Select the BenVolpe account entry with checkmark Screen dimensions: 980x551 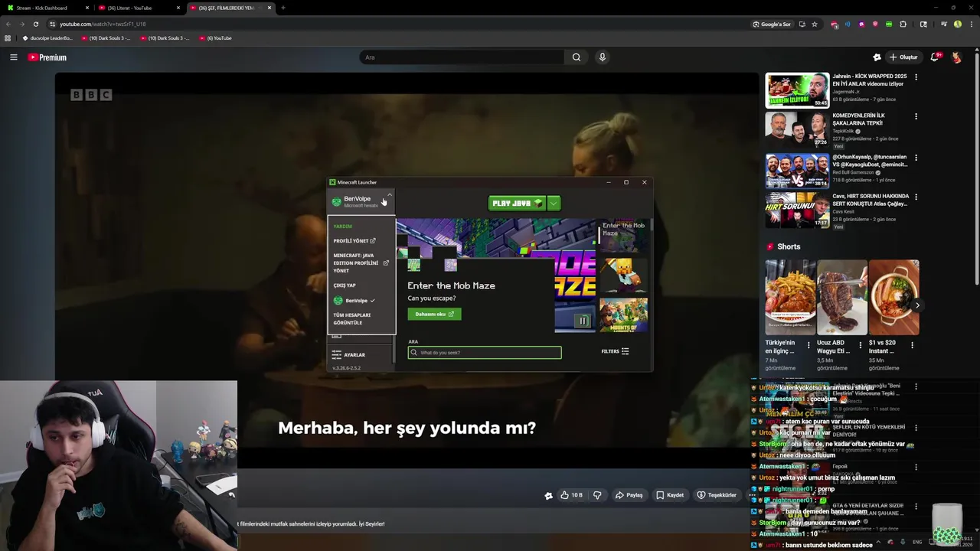[x=354, y=301]
